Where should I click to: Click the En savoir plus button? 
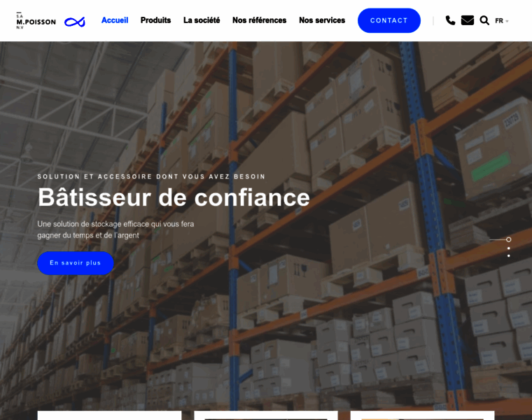pyautogui.click(x=76, y=263)
